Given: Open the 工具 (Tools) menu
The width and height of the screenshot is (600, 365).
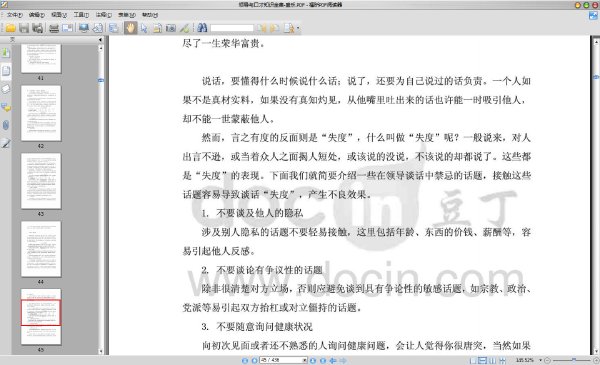Looking at the screenshot, I should click(x=81, y=15).
